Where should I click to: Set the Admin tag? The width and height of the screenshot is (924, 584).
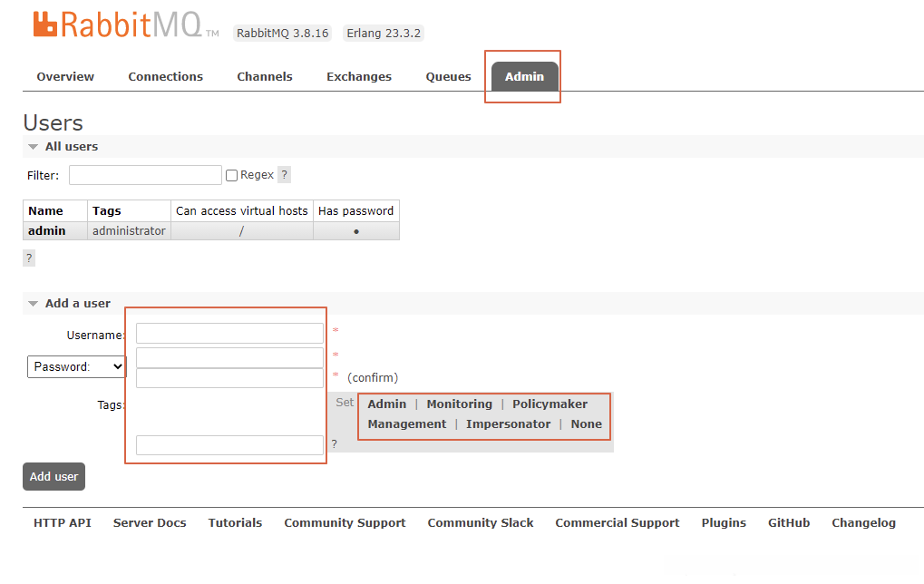(387, 404)
